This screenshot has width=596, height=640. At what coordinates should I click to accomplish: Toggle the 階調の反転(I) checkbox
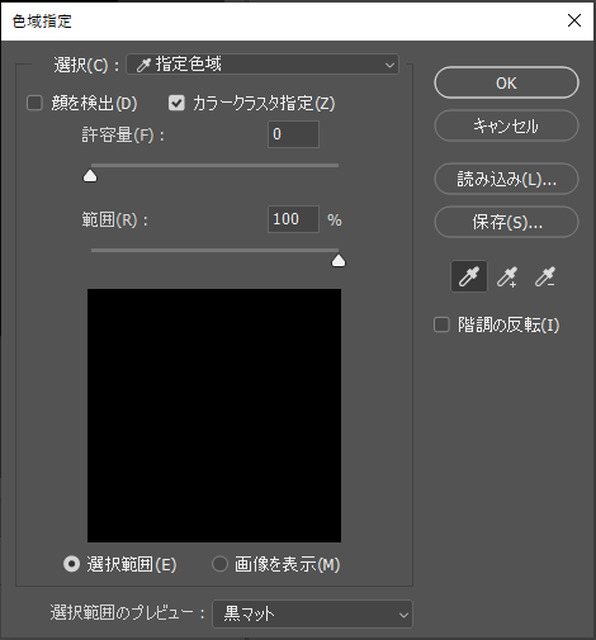click(441, 325)
